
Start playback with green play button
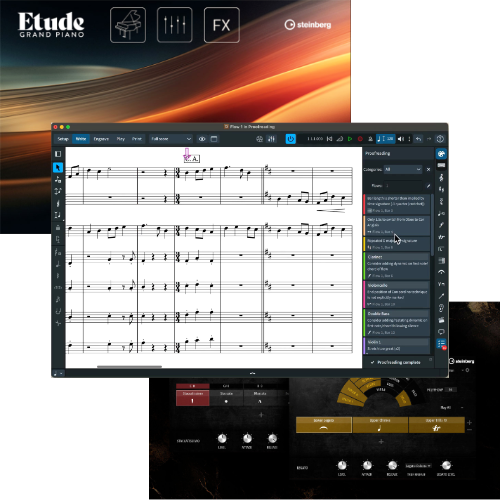pyautogui.click(x=350, y=139)
